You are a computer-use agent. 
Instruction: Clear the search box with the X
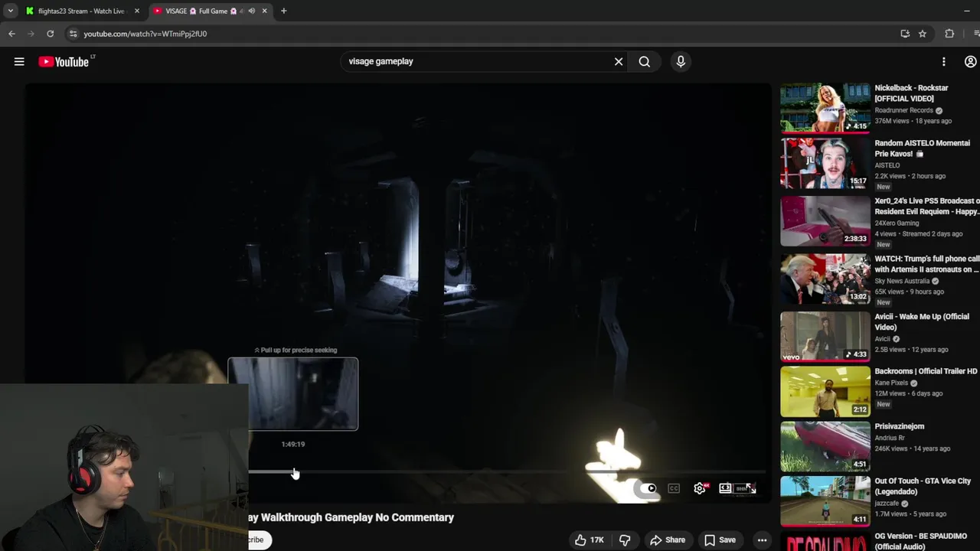619,62
